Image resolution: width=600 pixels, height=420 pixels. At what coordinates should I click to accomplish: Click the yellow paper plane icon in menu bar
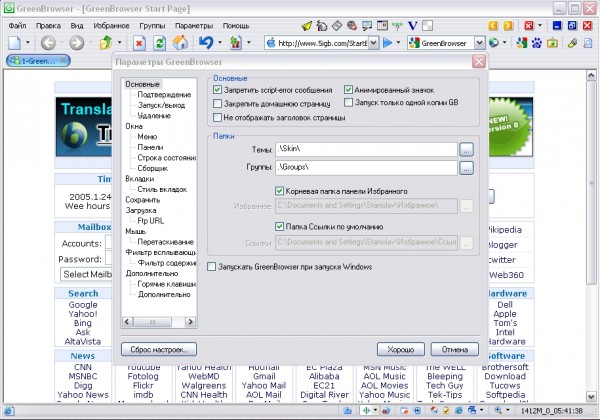[x=307, y=26]
